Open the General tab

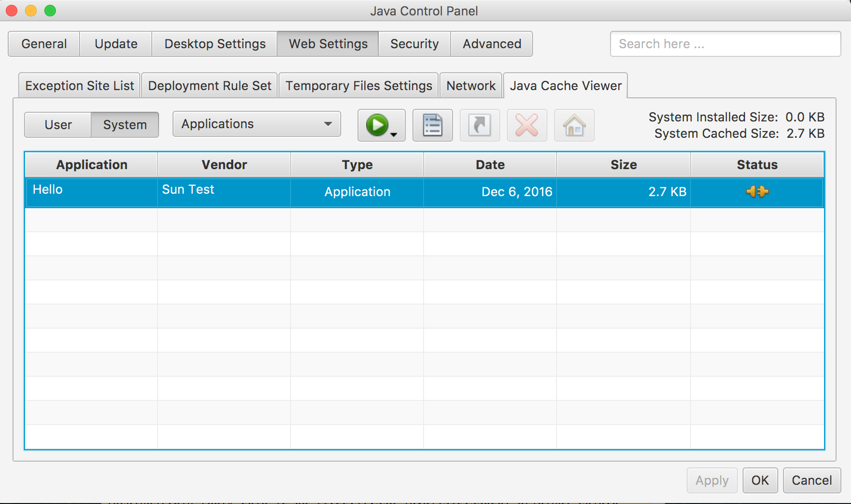coord(44,44)
